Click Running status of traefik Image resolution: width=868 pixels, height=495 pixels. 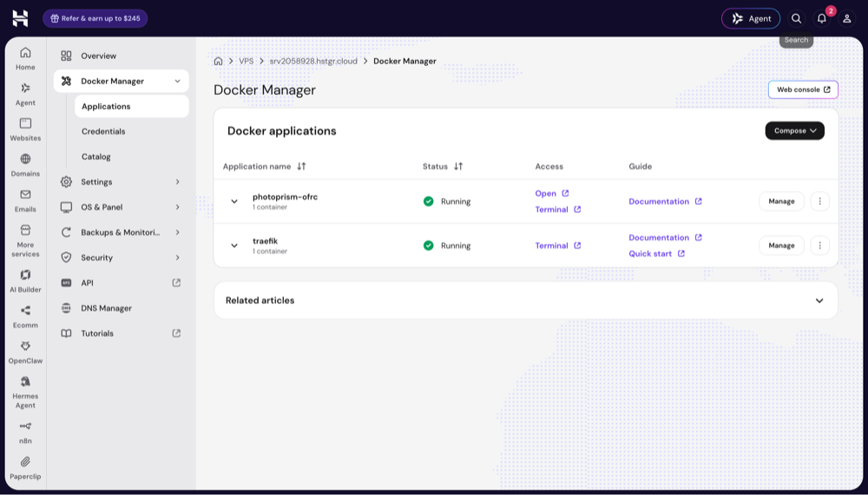[447, 245]
